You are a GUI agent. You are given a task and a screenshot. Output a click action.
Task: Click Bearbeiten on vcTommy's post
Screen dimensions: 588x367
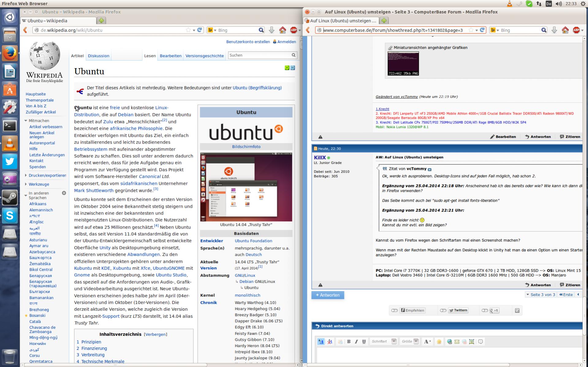tap(503, 137)
